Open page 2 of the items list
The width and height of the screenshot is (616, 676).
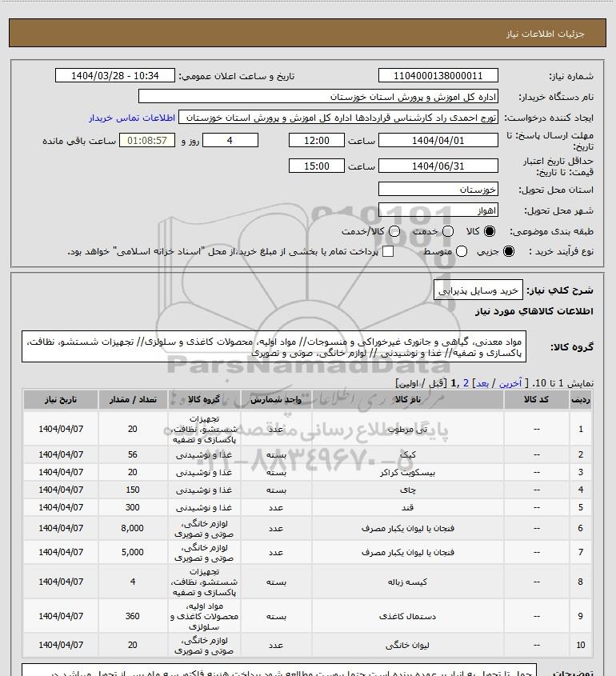[466, 383]
